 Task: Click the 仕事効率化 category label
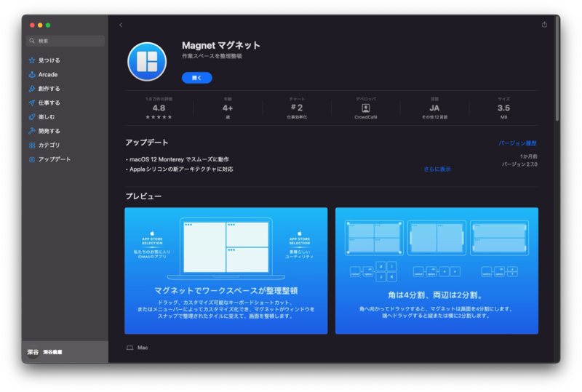[297, 117]
